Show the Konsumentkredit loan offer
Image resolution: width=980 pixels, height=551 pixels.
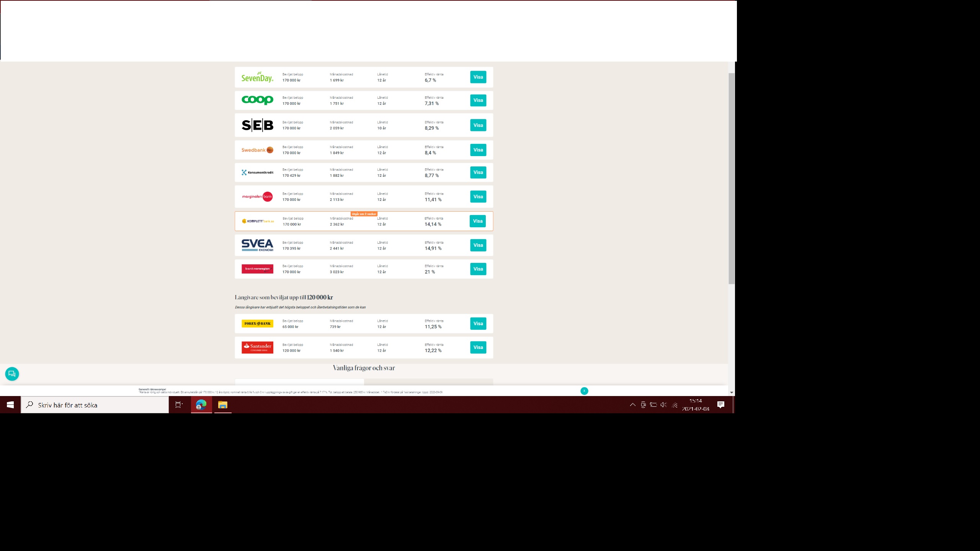tap(478, 173)
